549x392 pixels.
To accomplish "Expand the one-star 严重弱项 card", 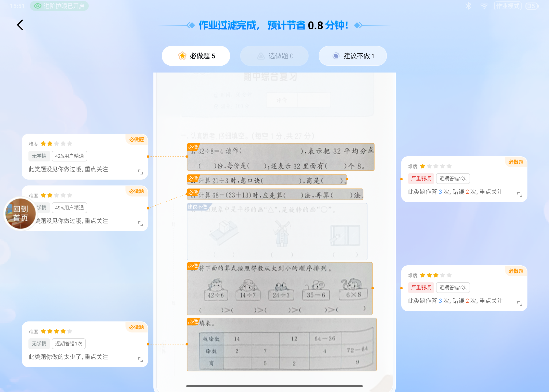I will (520, 194).
